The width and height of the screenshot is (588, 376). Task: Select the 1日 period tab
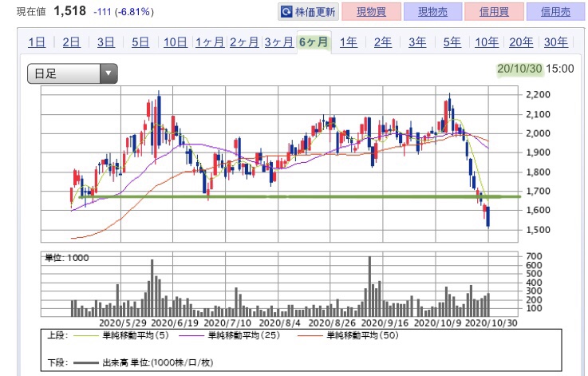pos(37,42)
